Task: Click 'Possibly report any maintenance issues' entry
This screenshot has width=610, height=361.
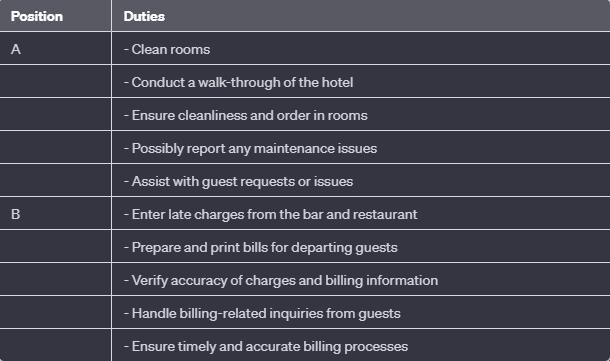Action: click(250, 149)
